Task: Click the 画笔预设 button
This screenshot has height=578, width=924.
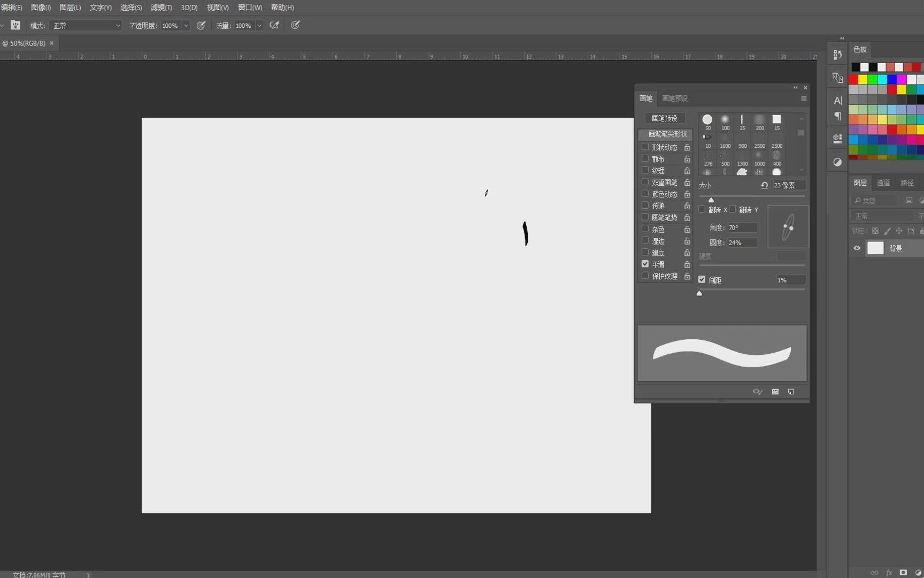Action: (x=665, y=118)
